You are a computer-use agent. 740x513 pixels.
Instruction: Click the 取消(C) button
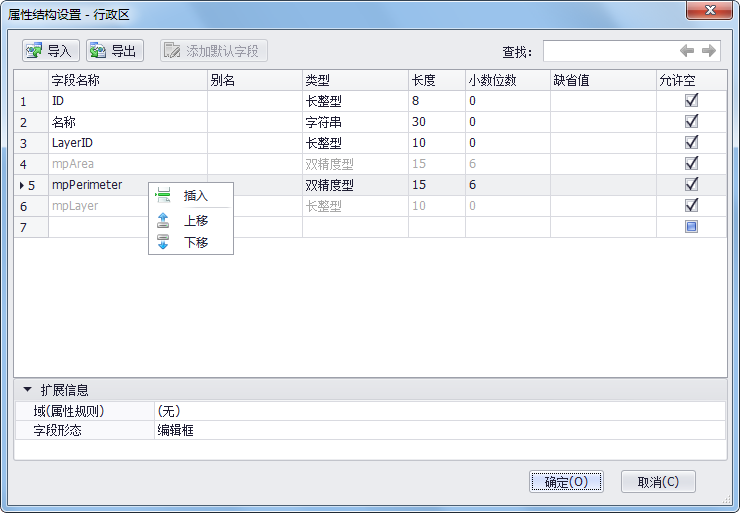pyautogui.click(x=658, y=482)
